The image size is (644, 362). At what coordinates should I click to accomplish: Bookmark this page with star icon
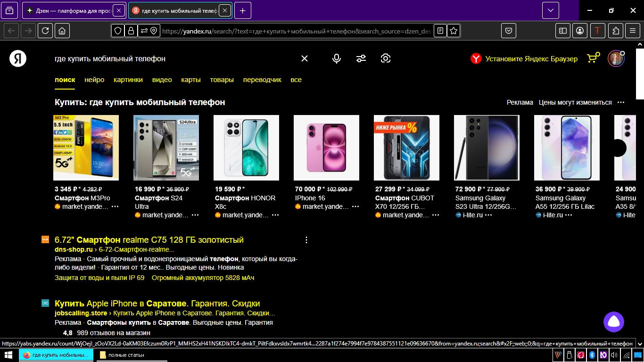point(453,31)
